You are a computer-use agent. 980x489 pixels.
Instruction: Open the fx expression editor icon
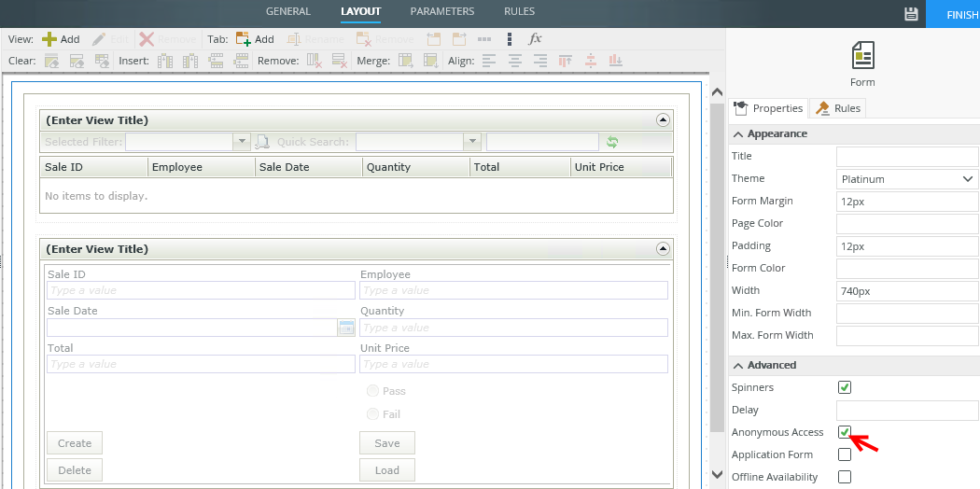[x=535, y=39]
